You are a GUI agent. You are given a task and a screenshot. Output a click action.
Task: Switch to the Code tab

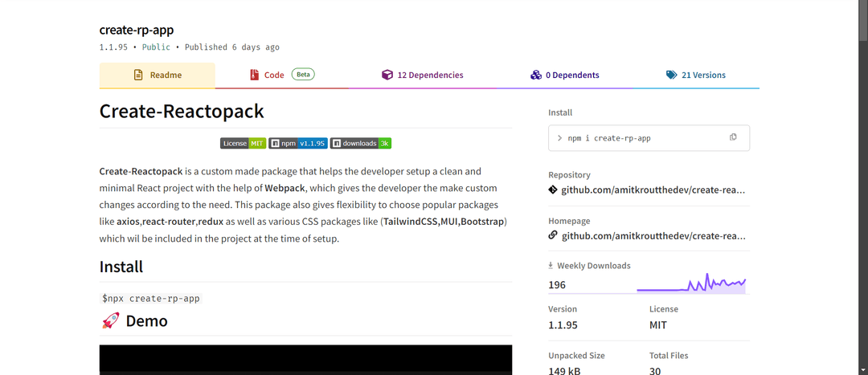[282, 75]
